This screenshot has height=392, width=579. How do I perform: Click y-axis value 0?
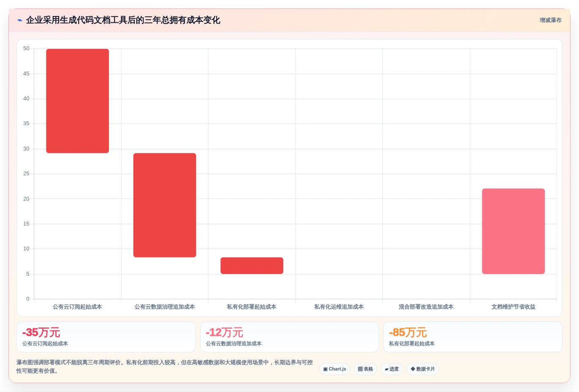click(28, 299)
